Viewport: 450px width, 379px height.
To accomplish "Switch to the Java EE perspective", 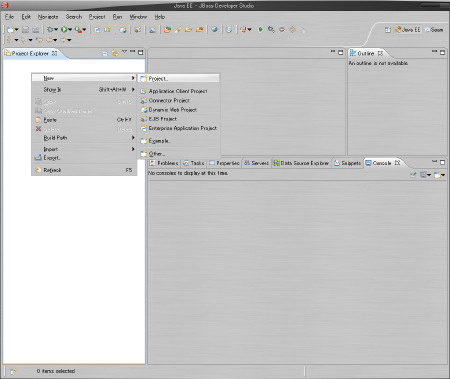I will pyautogui.click(x=408, y=30).
